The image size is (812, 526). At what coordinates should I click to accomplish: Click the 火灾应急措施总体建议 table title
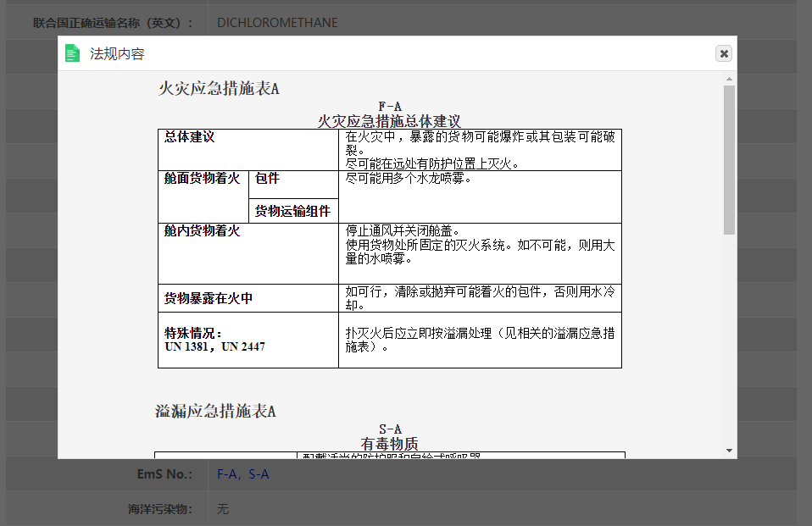coord(389,121)
